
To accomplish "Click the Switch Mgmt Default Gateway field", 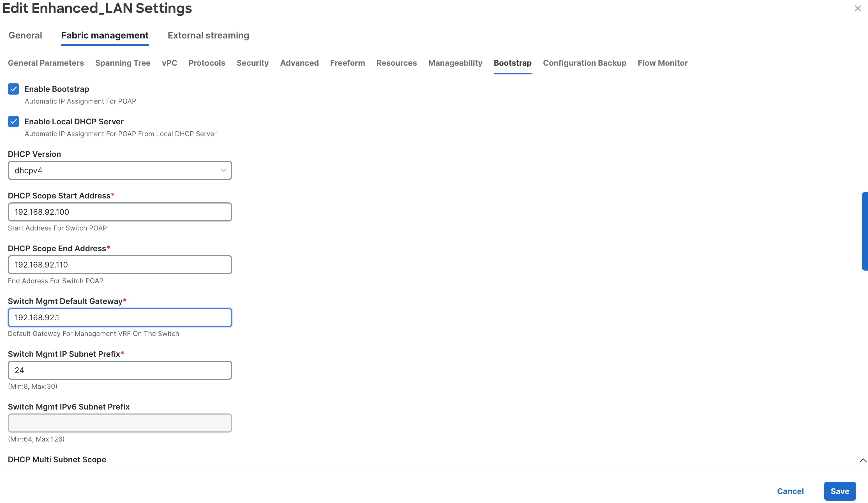I will [119, 317].
